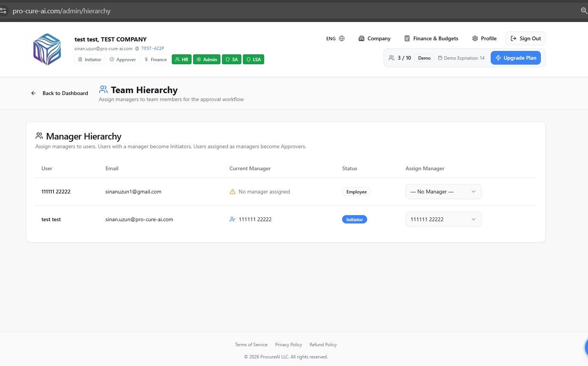Click the User column header

point(47,168)
